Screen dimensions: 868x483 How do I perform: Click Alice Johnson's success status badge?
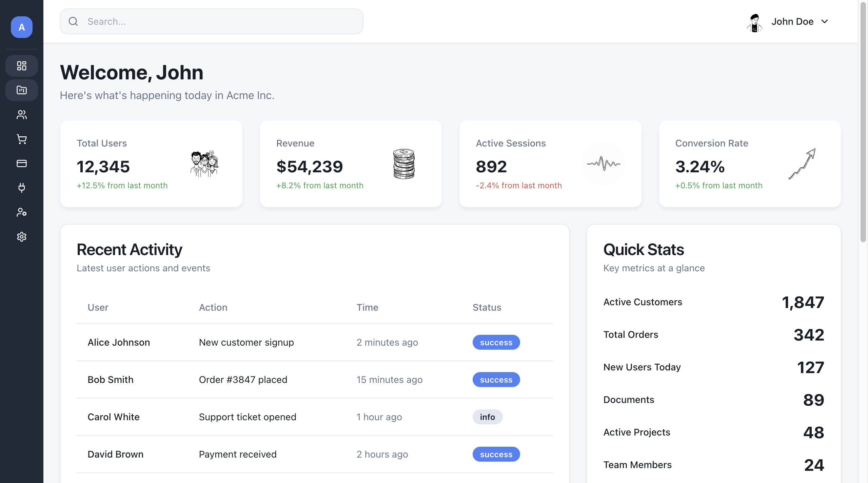click(496, 342)
